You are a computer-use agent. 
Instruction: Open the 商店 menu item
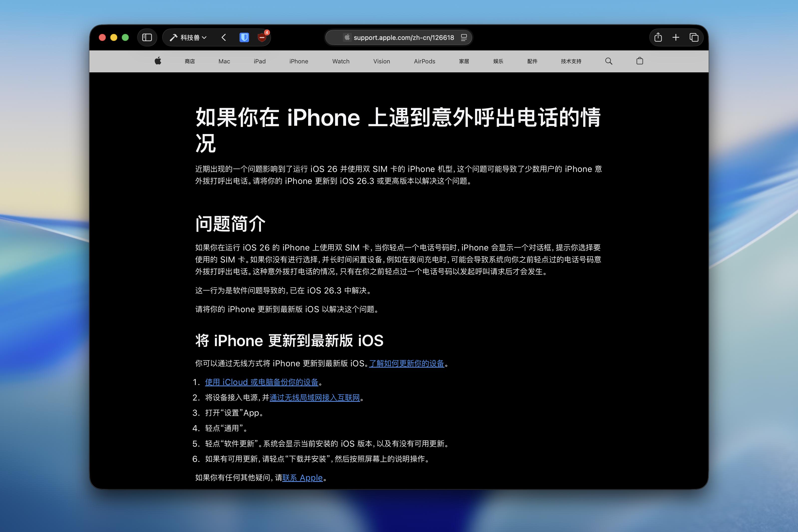point(190,61)
